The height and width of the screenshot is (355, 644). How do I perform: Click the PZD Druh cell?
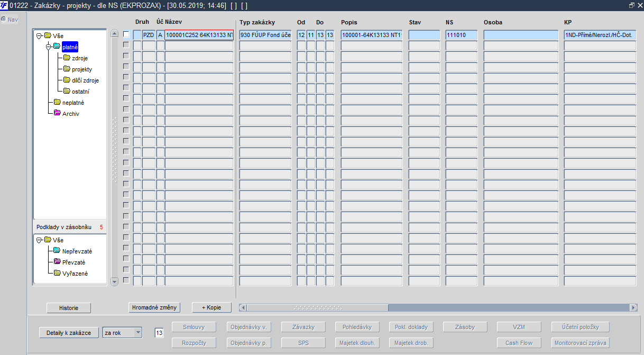[x=149, y=35]
